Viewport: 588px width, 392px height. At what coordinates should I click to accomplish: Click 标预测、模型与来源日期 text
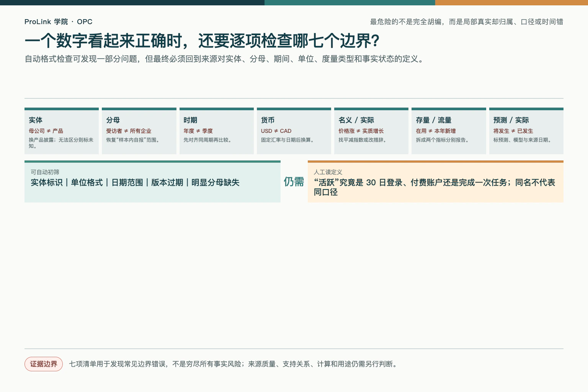click(x=523, y=140)
